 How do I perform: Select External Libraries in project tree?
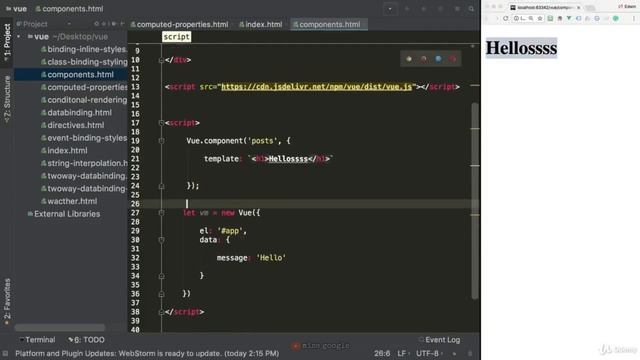(64, 214)
